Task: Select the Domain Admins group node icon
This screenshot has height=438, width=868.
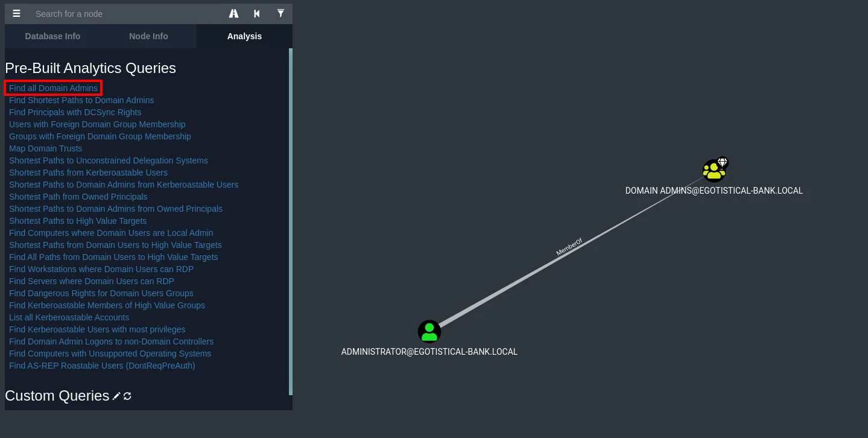Action: [x=714, y=171]
